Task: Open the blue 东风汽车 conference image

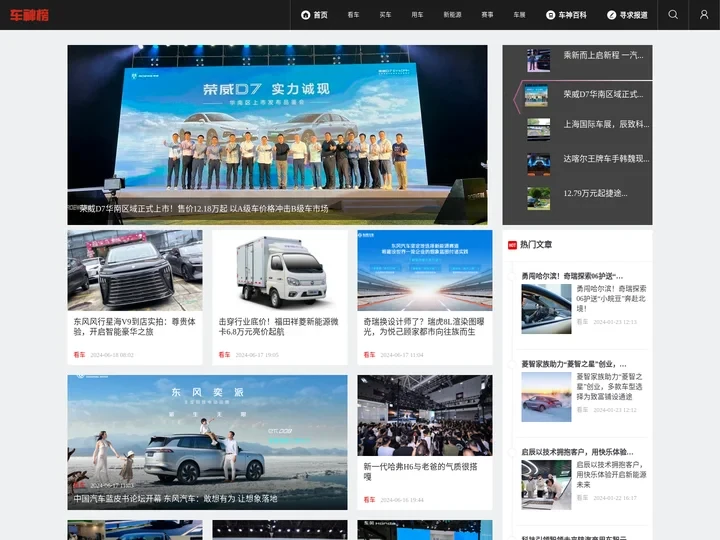Action: pos(425,270)
